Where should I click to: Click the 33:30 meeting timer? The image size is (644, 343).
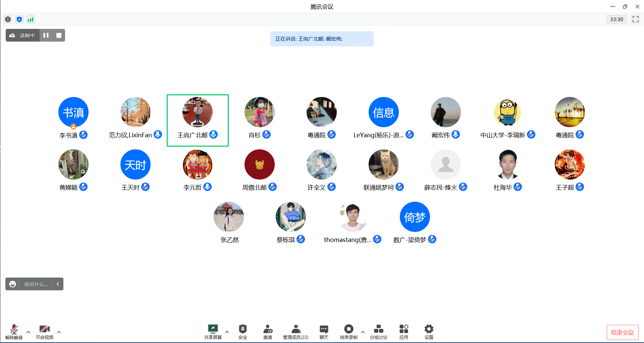[616, 19]
